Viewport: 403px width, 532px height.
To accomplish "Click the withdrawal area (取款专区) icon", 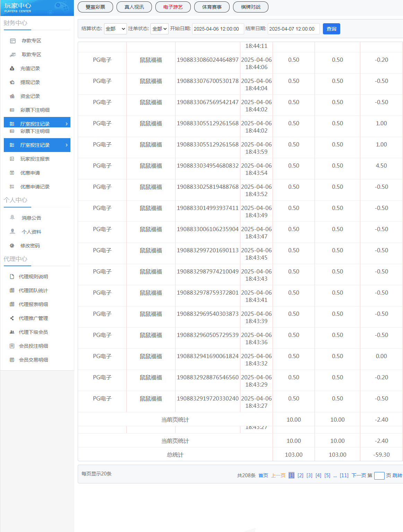I will tap(13, 55).
